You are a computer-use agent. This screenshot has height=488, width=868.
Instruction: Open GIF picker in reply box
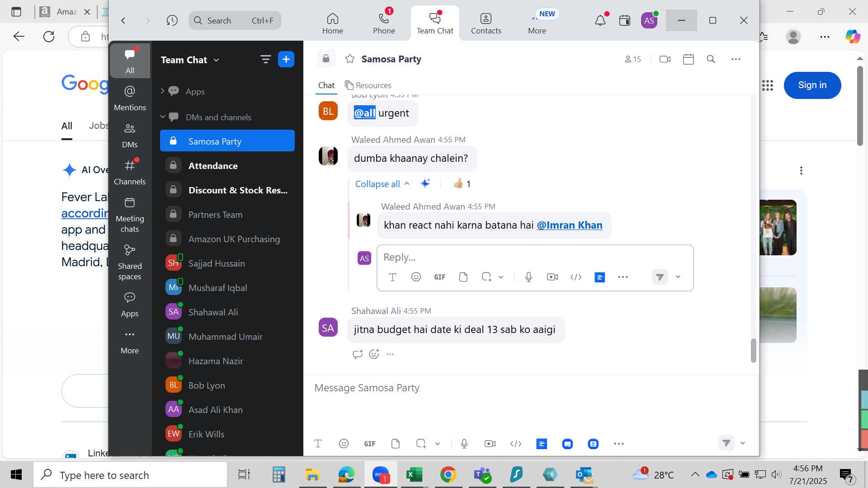click(x=440, y=277)
